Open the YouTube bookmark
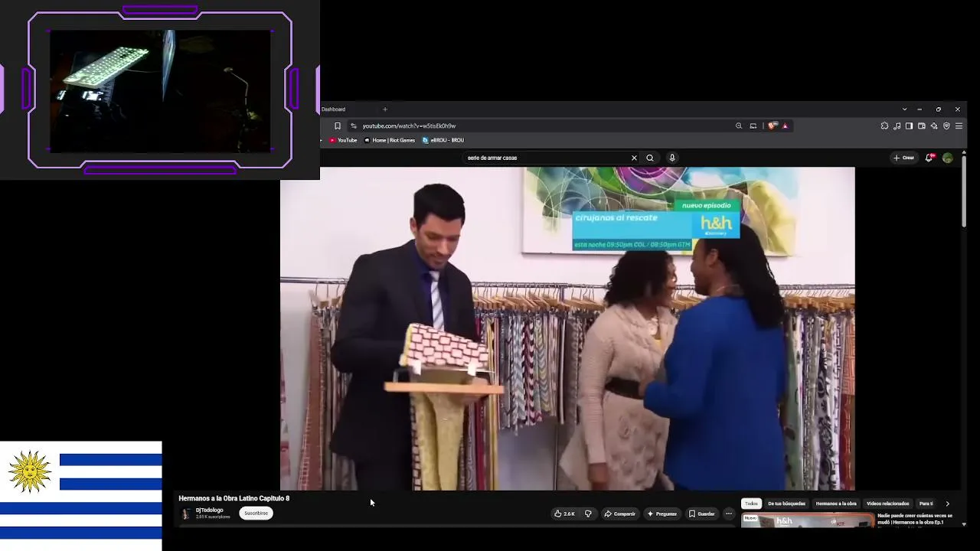980x551 pixels. [343, 140]
